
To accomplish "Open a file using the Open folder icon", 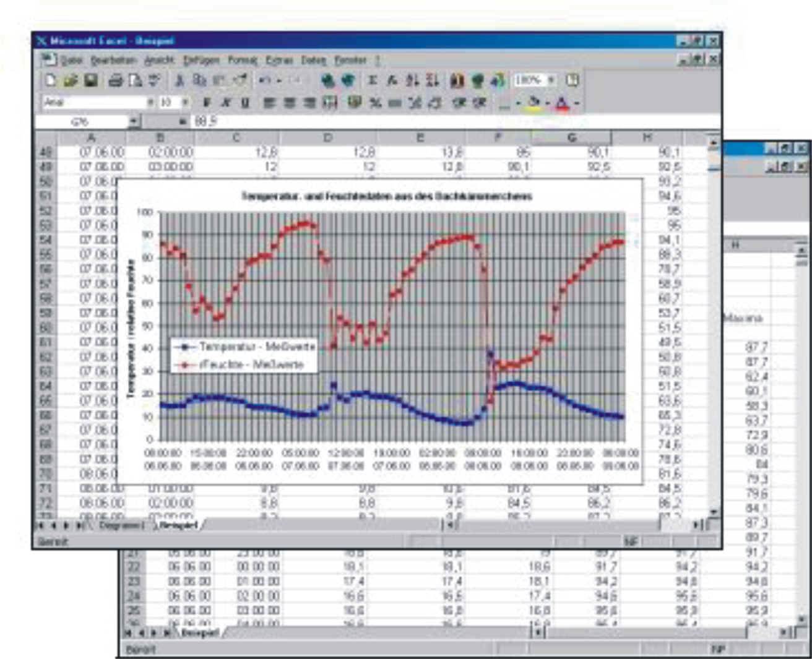I will [71, 80].
